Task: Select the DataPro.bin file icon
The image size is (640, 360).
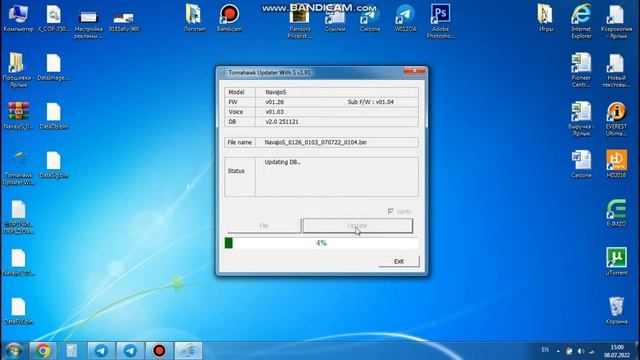Action: (x=18, y=311)
